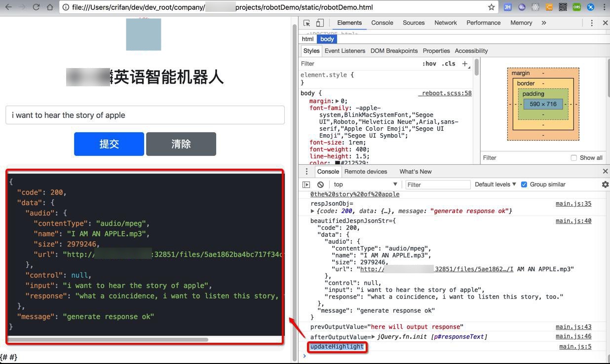This screenshot has height=364, width=610.
Task: Close the console drawer
Action: (x=605, y=171)
